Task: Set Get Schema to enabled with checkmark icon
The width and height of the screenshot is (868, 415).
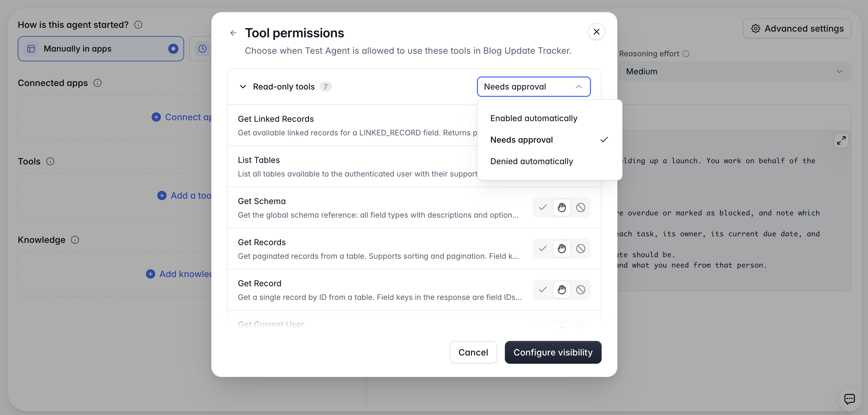Action: 542,207
